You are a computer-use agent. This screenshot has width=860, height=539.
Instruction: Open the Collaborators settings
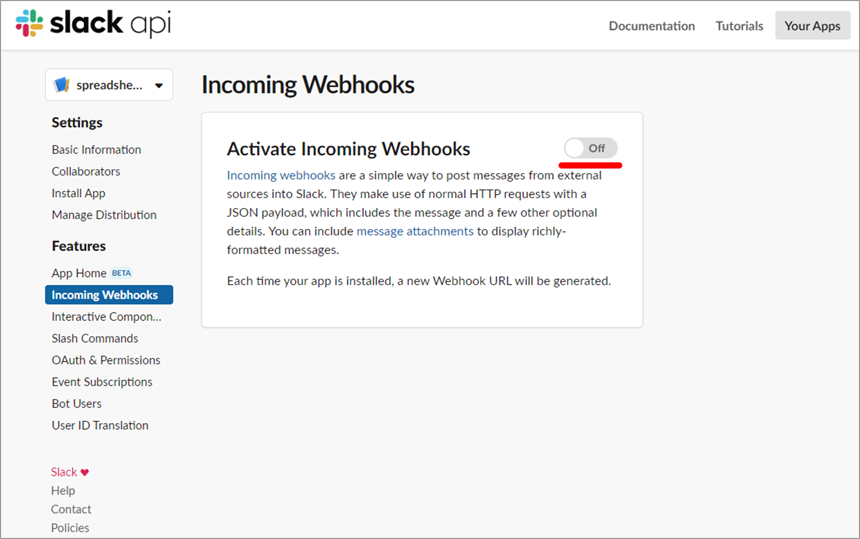[86, 172]
